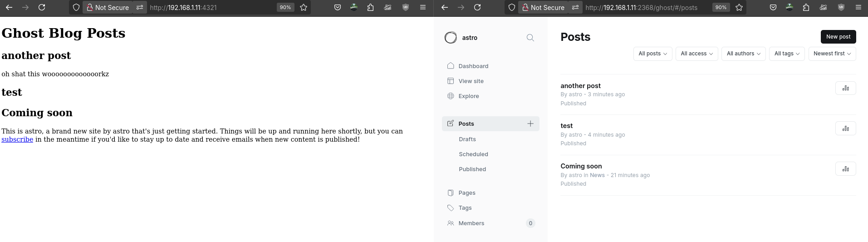This screenshot has width=868, height=242.
Task: Click left browser address bar URL
Action: [183, 7]
